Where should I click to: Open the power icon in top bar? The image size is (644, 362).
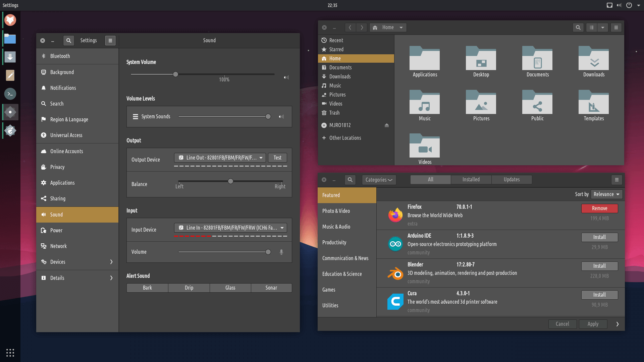pos(629,5)
